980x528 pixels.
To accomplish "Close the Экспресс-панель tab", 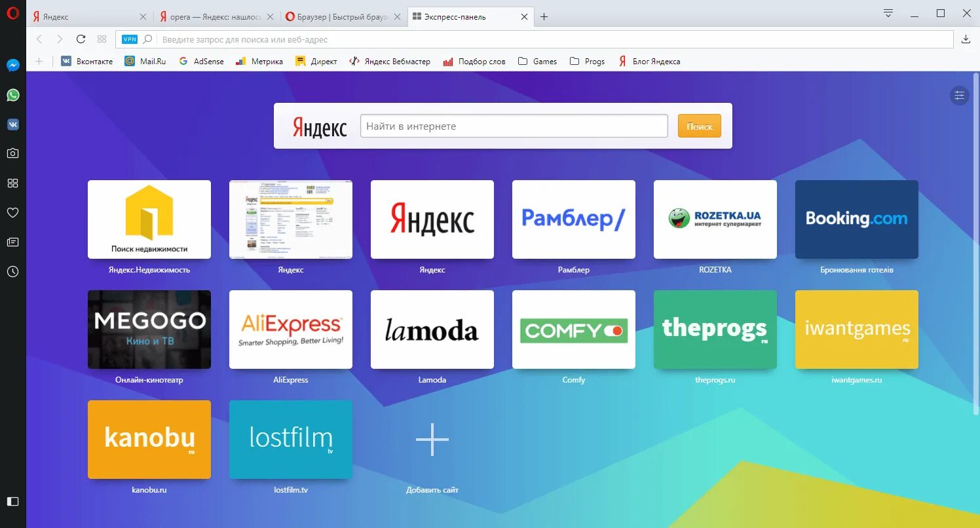I will tap(523, 17).
